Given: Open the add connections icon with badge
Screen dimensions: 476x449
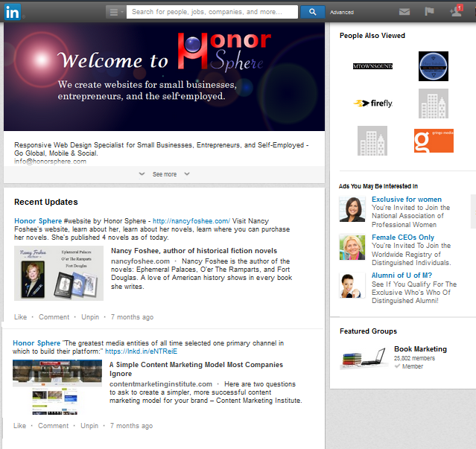Looking at the screenshot, I should [457, 11].
